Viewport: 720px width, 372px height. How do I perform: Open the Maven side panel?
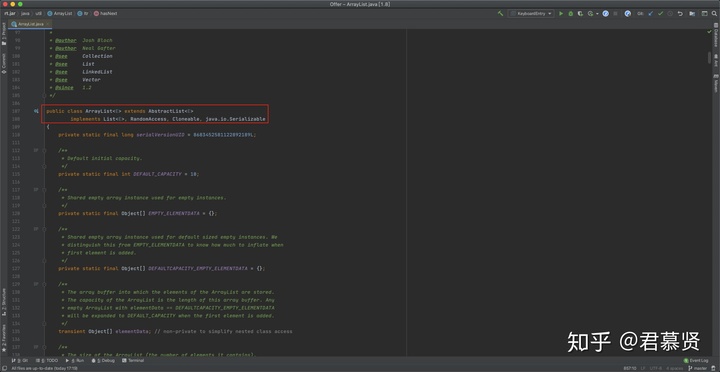tap(715, 83)
